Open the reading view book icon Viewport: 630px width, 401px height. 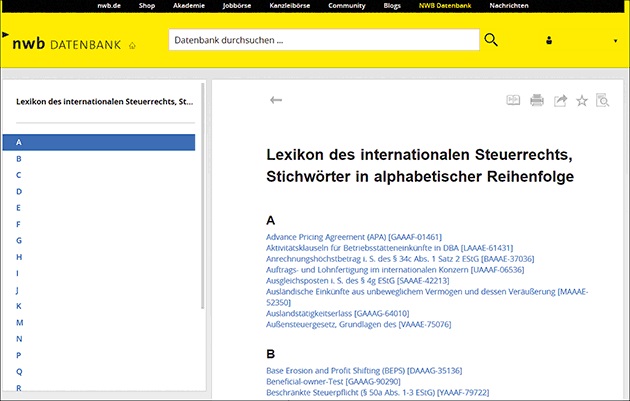click(514, 100)
